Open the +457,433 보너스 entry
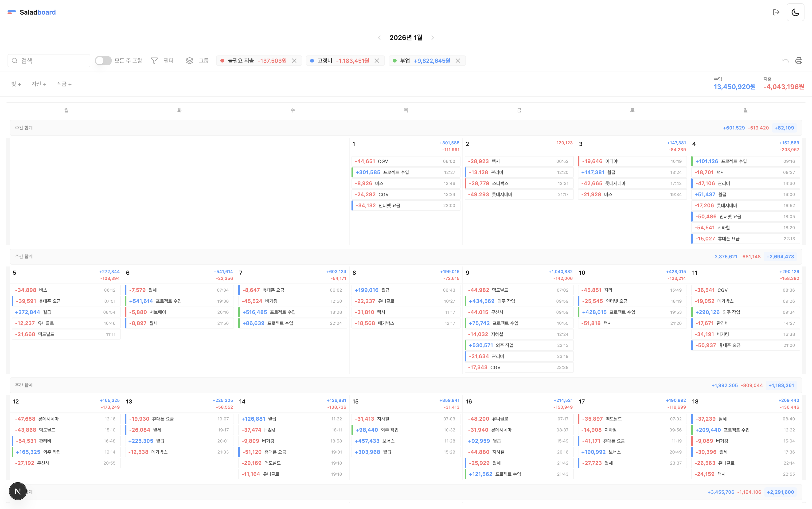 pos(406,441)
